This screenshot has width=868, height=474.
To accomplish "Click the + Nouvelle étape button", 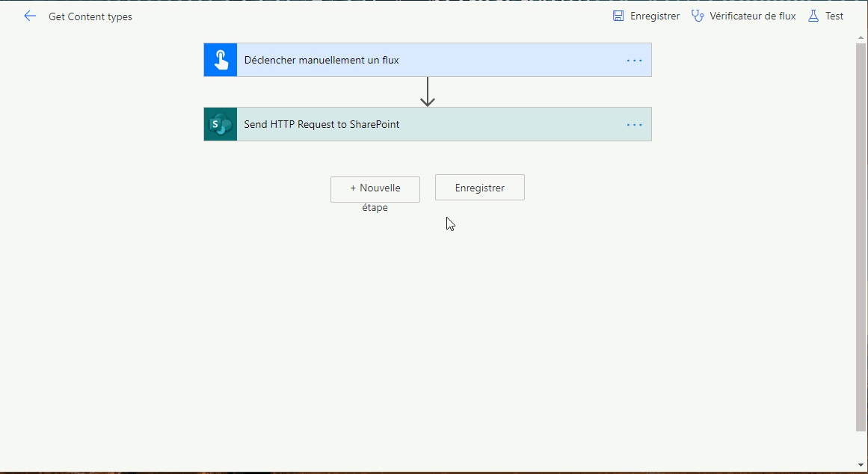I will [375, 189].
